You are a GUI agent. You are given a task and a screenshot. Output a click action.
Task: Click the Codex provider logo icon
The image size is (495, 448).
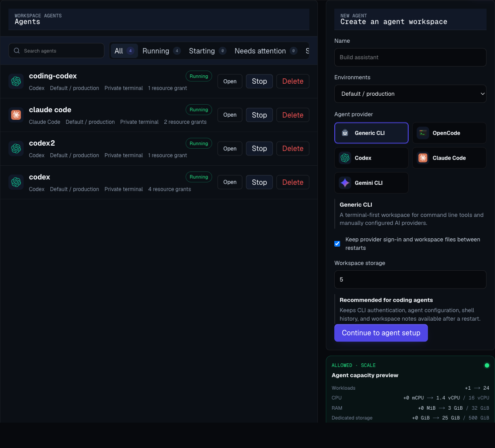tap(345, 158)
